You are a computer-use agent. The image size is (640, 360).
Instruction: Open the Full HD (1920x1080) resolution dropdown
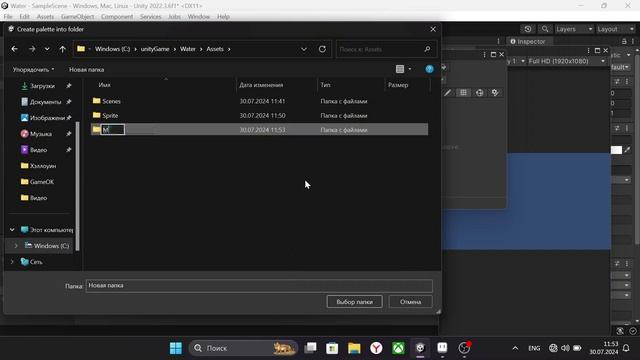(567, 61)
